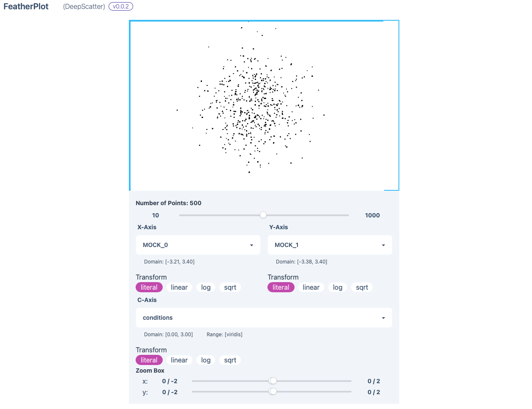Click the Zoom Box x slider handle
Viewport: 532px width, 409px height.
(273, 381)
